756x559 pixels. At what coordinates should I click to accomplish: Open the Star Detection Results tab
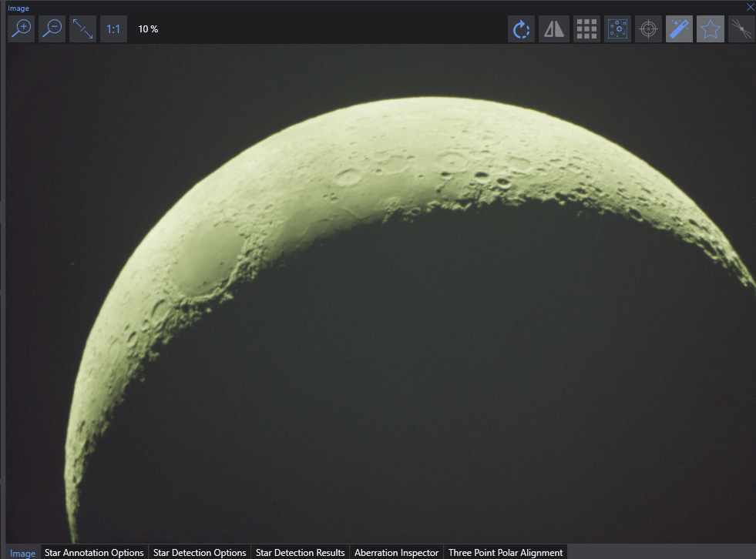tap(301, 553)
